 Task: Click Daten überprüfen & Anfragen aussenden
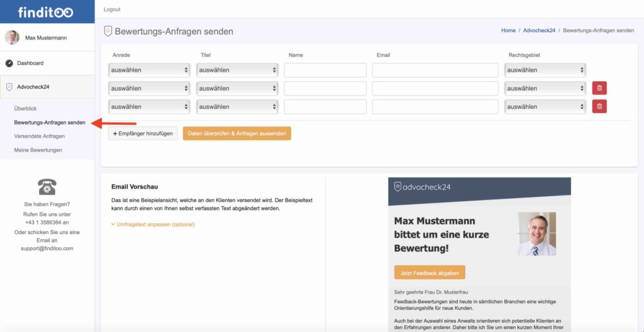[236, 133]
